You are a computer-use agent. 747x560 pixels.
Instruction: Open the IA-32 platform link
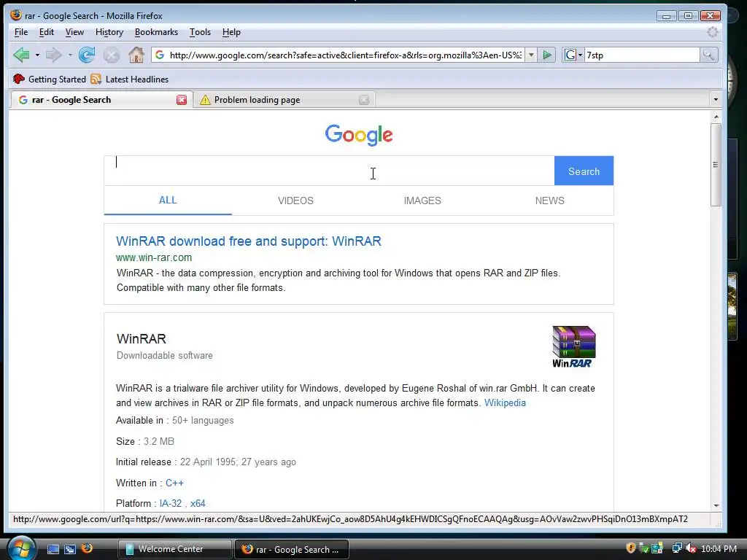pyautogui.click(x=171, y=503)
